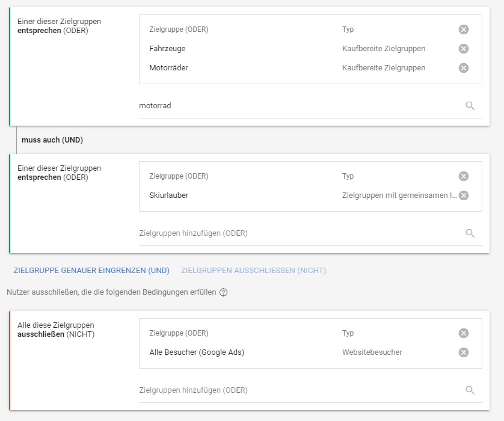Click Websitebesucher type cell
This screenshot has height=421, width=504.
(x=372, y=352)
